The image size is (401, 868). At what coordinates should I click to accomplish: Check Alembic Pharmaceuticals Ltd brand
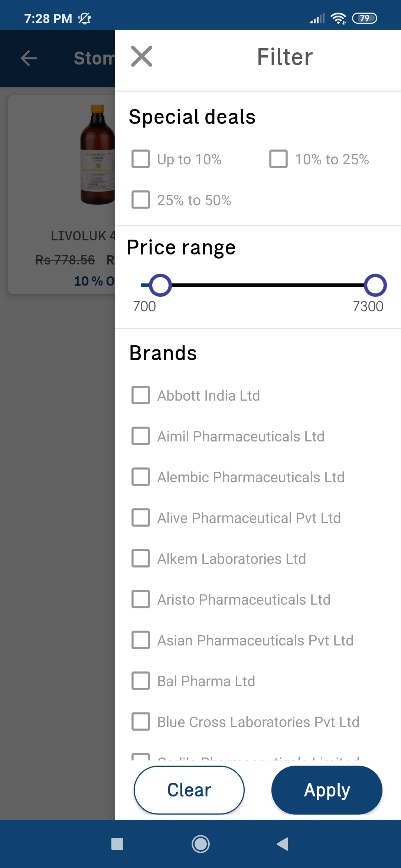point(141,477)
